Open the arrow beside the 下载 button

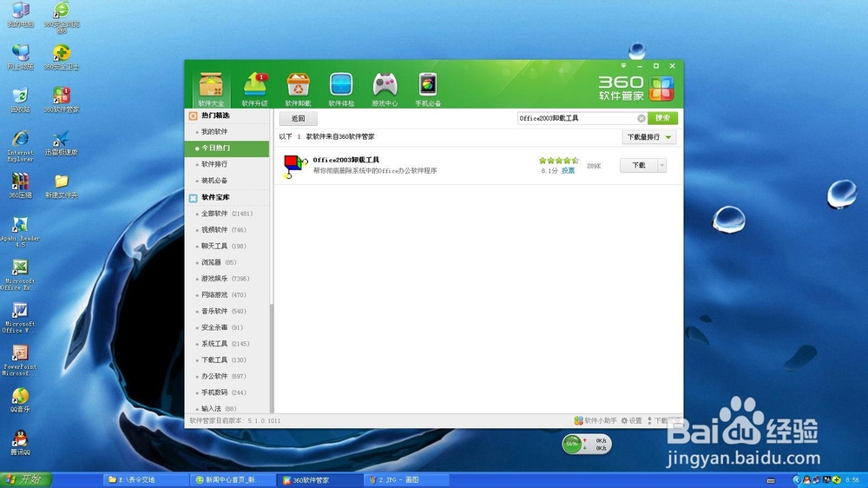click(662, 166)
